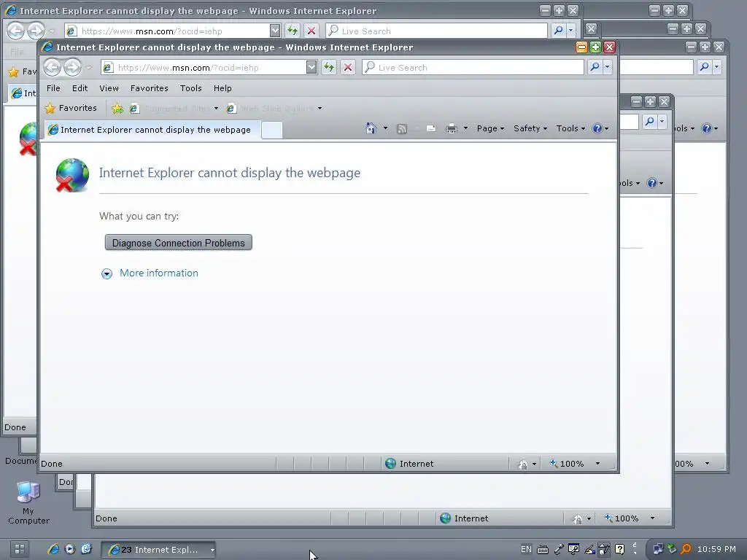Click the red Stop button in front window
Screen dimensions: 747x560
(348, 68)
